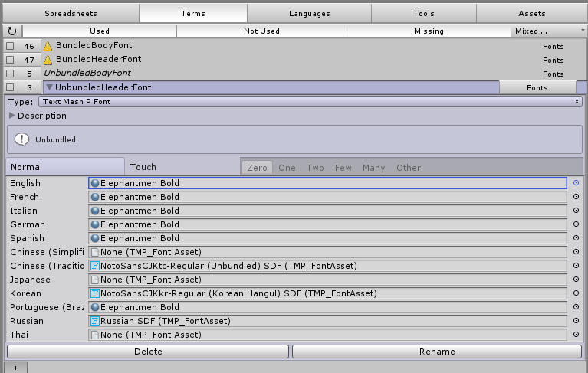Click the refresh terms icon

(x=11, y=31)
